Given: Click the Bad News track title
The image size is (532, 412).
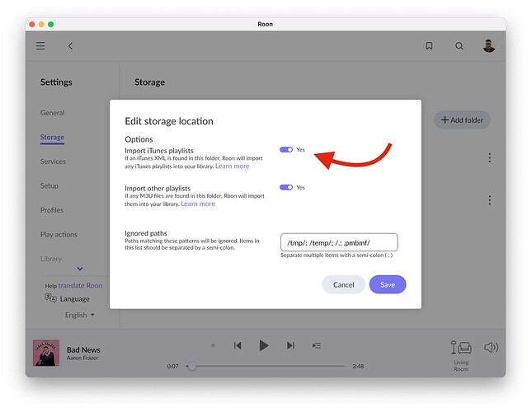Looking at the screenshot, I should pyautogui.click(x=83, y=349).
